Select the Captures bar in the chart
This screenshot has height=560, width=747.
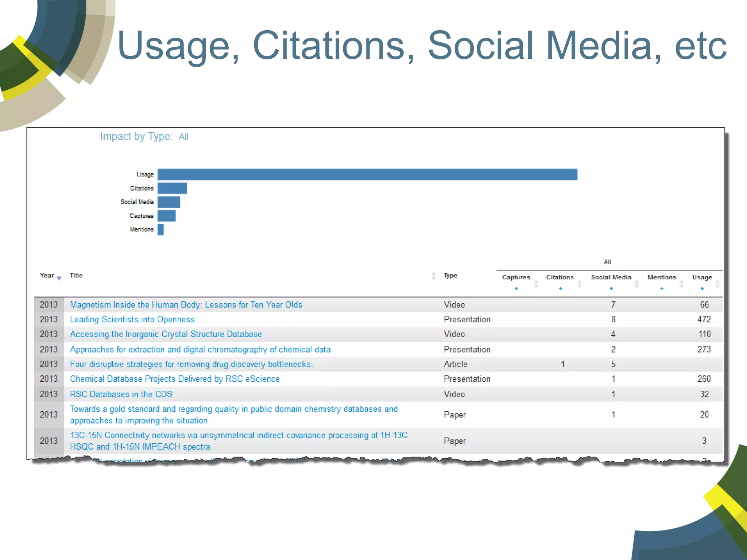pyautogui.click(x=167, y=216)
